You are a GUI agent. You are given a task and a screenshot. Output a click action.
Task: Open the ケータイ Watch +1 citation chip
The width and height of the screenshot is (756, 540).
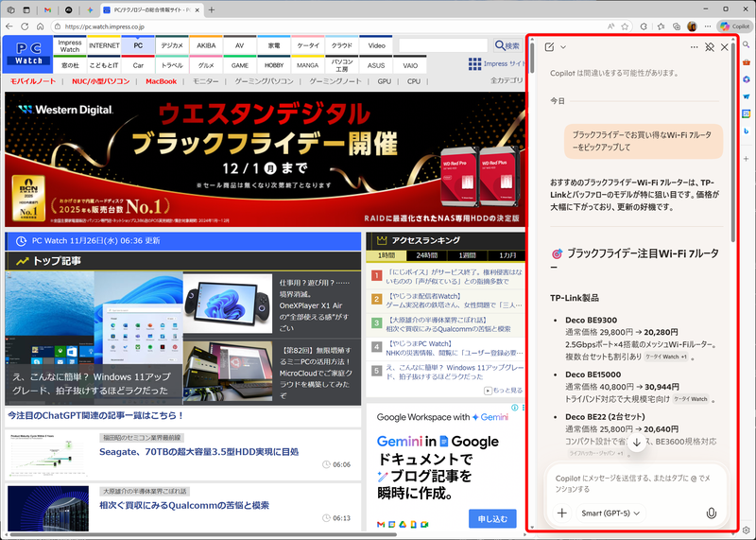coord(666,357)
